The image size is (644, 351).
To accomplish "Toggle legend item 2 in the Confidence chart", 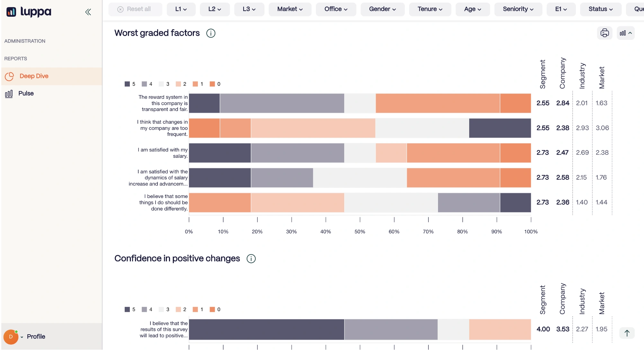I will (181, 310).
